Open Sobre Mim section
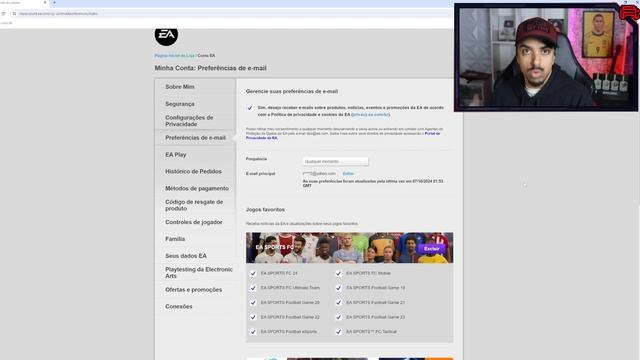The height and width of the screenshot is (360, 640). (x=180, y=87)
